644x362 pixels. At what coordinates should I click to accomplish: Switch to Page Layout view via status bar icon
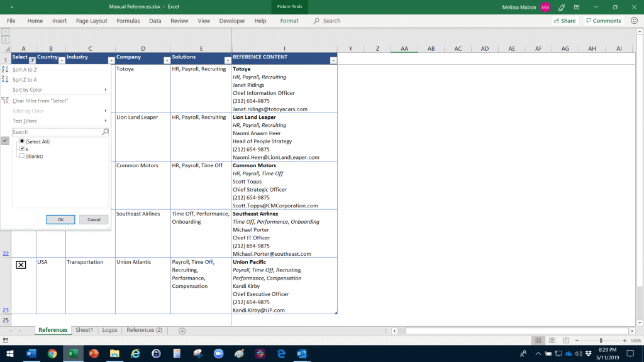click(552, 340)
